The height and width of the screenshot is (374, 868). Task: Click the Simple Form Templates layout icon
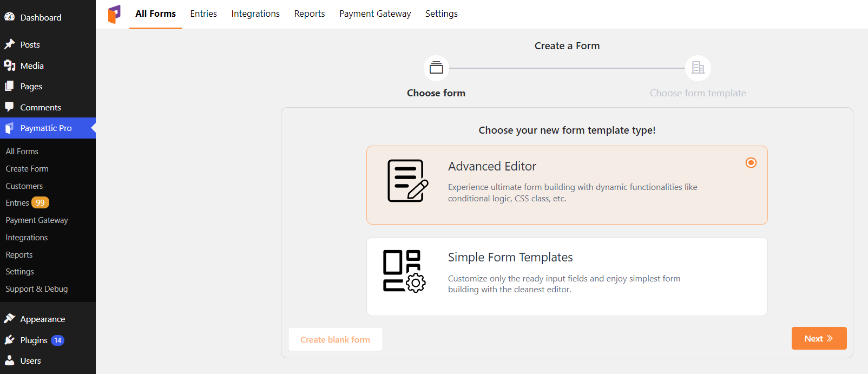404,271
